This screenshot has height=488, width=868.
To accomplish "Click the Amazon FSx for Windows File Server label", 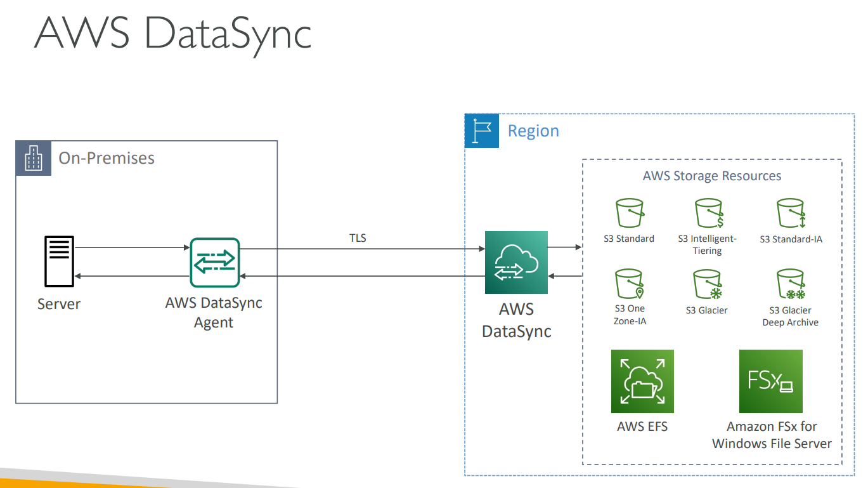I will pyautogui.click(x=772, y=435).
